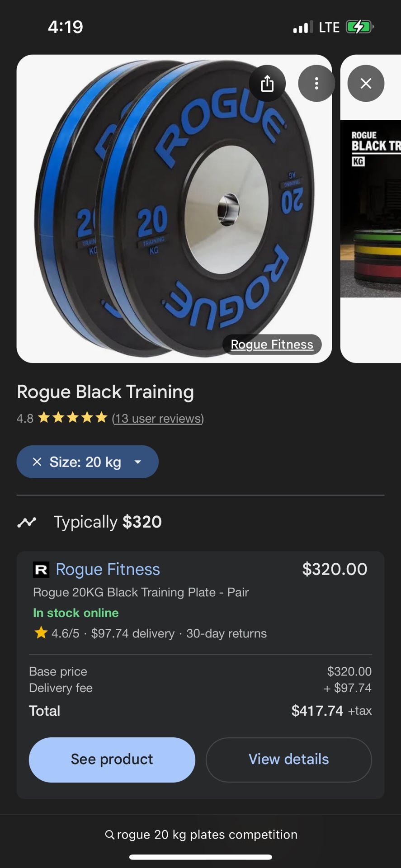The width and height of the screenshot is (401, 868).
Task: Expand the Size: 20 kg dropdown arrow
Action: [x=138, y=462]
